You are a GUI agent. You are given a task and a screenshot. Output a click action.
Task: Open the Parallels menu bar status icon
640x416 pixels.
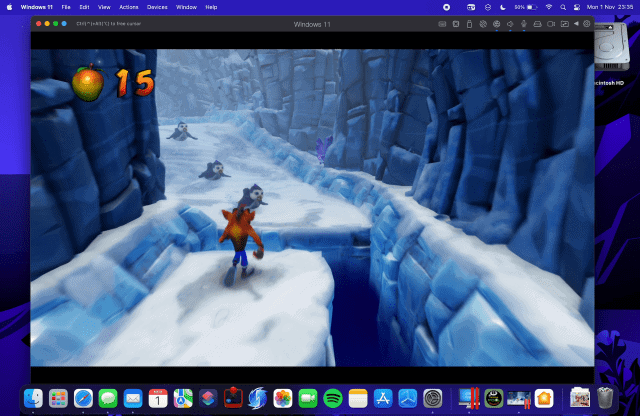471,7
